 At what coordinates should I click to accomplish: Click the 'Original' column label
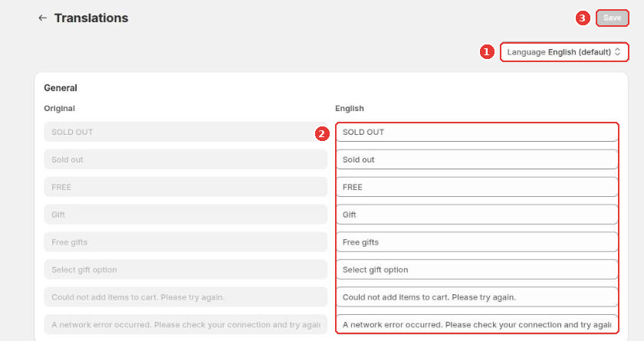click(x=60, y=108)
